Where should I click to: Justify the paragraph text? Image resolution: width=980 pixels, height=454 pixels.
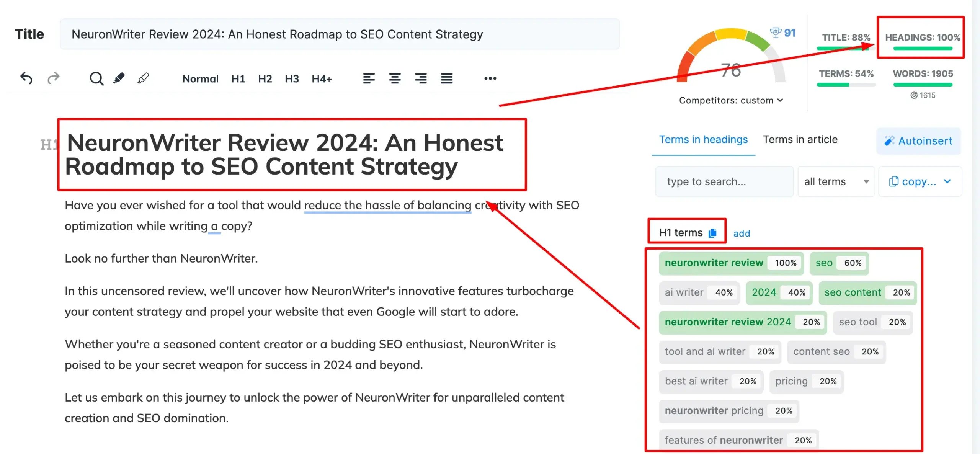pos(446,78)
